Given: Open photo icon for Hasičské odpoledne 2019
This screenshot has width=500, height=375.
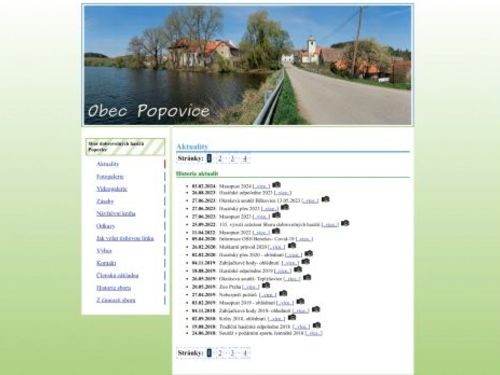Looking at the screenshot, I should tap(298, 270).
